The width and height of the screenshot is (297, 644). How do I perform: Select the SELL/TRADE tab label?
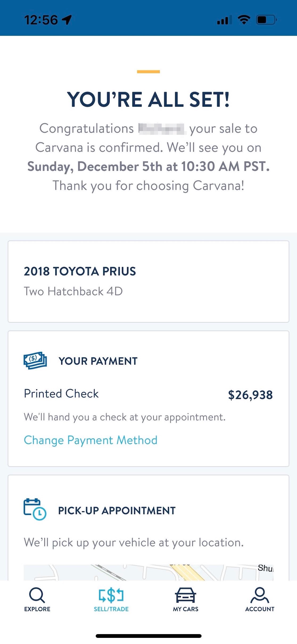(x=111, y=609)
